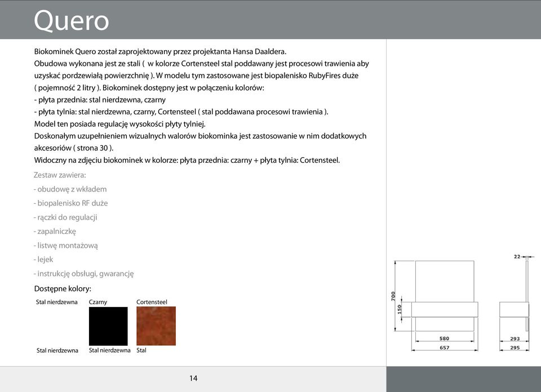Click '- listwę montażową' list item

tap(65, 246)
